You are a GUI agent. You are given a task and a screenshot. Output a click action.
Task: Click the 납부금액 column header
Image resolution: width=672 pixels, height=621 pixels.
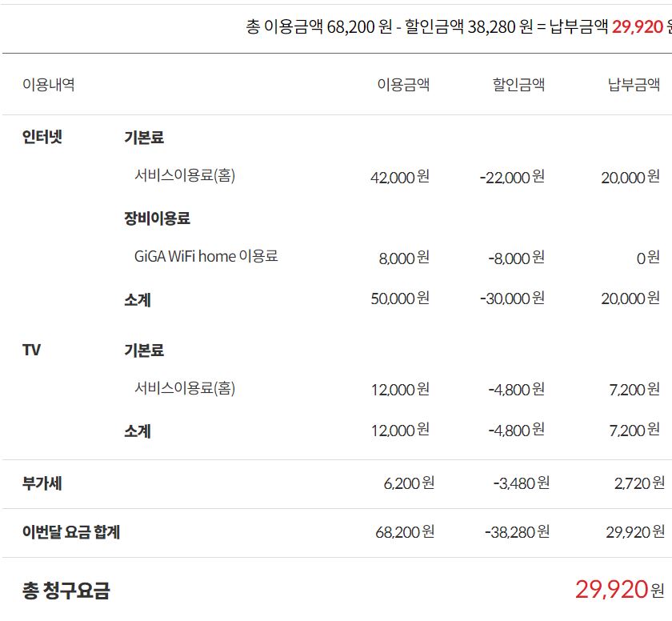coord(634,85)
